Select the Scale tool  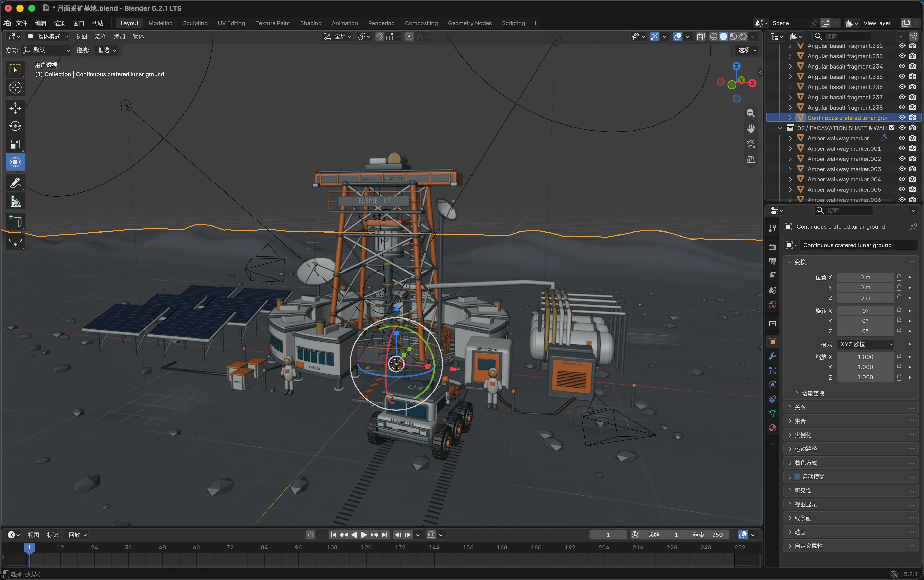(15, 144)
